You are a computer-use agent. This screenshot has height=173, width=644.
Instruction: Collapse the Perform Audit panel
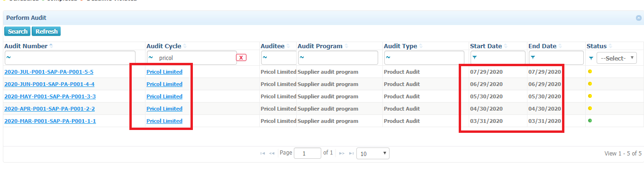[x=638, y=18]
